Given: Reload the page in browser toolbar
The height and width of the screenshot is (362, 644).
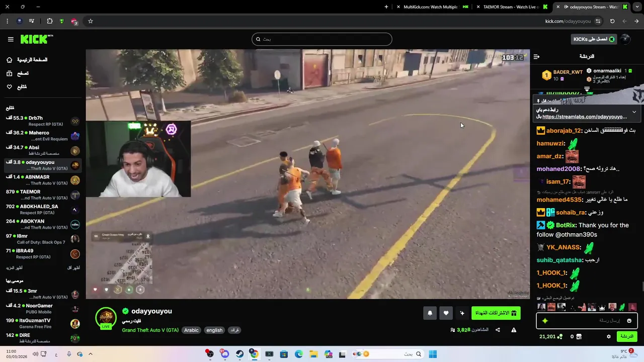Looking at the screenshot, I should [612, 21].
